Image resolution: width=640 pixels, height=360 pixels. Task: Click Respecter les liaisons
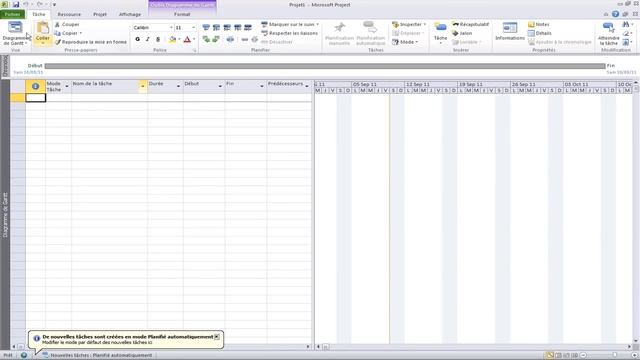(289, 33)
